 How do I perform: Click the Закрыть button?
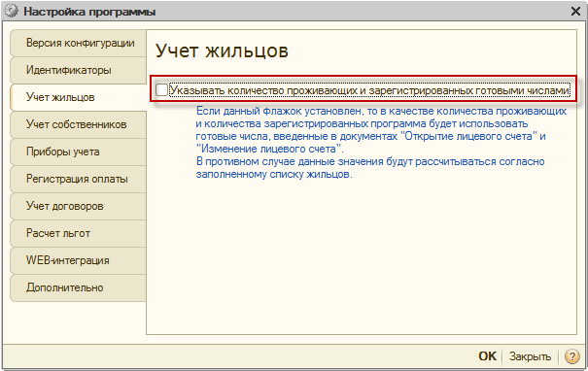(x=530, y=356)
